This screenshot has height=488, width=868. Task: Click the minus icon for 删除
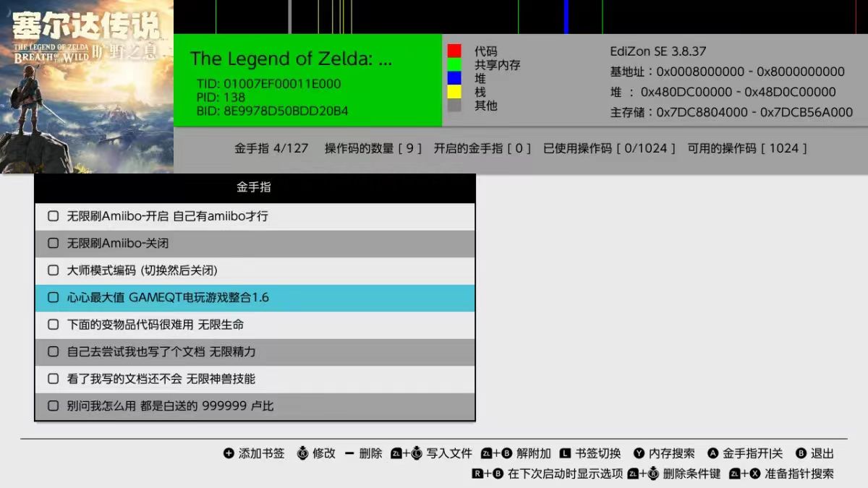coord(349,453)
